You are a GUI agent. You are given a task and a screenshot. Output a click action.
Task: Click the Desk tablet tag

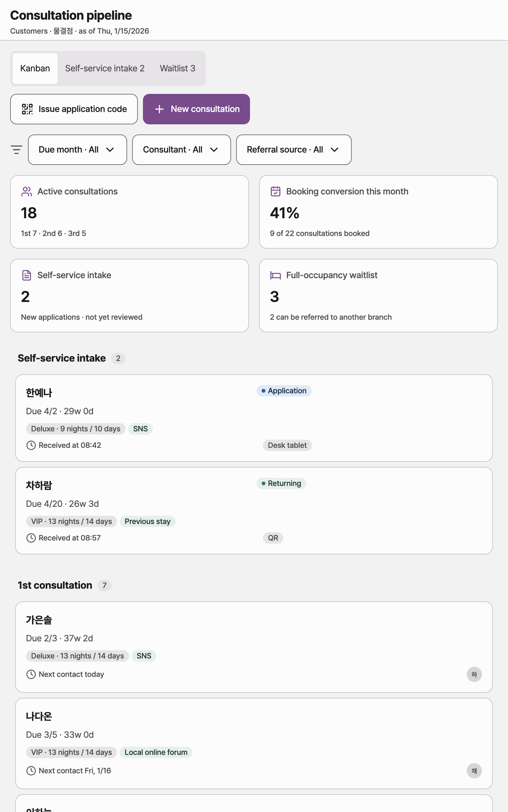click(x=287, y=445)
